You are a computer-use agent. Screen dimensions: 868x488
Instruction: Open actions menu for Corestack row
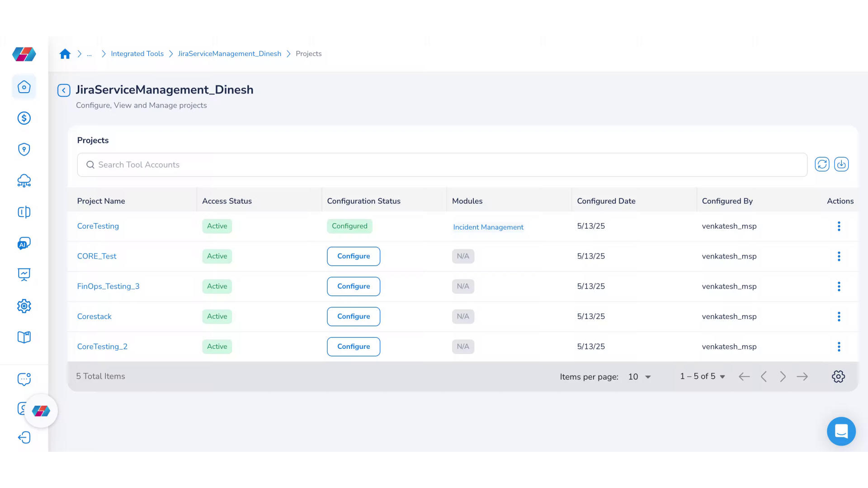(839, 316)
